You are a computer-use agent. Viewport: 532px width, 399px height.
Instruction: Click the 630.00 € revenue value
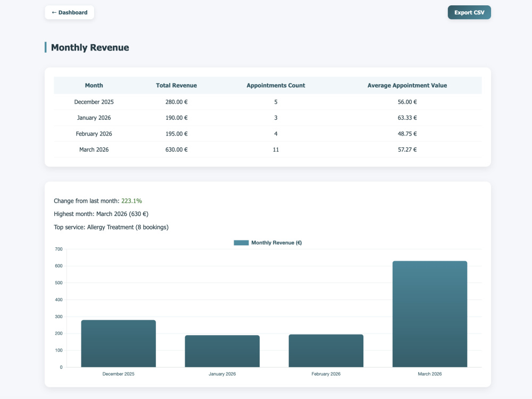click(x=177, y=149)
